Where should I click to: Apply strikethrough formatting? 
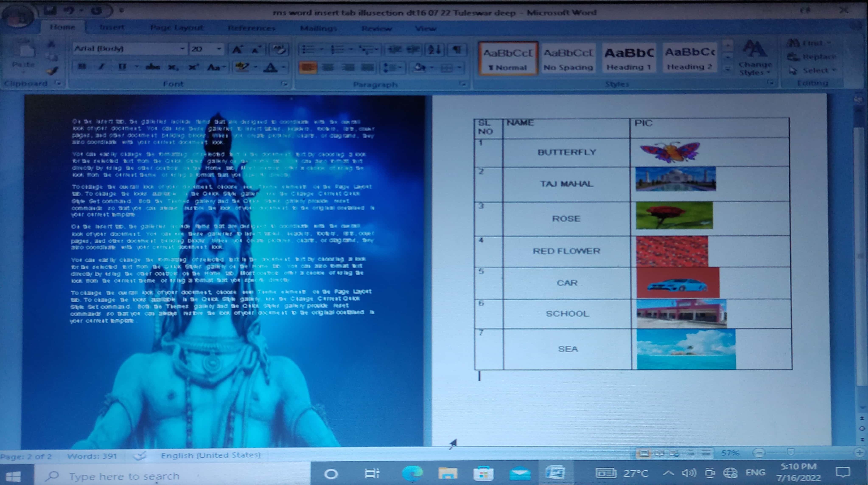pyautogui.click(x=152, y=67)
